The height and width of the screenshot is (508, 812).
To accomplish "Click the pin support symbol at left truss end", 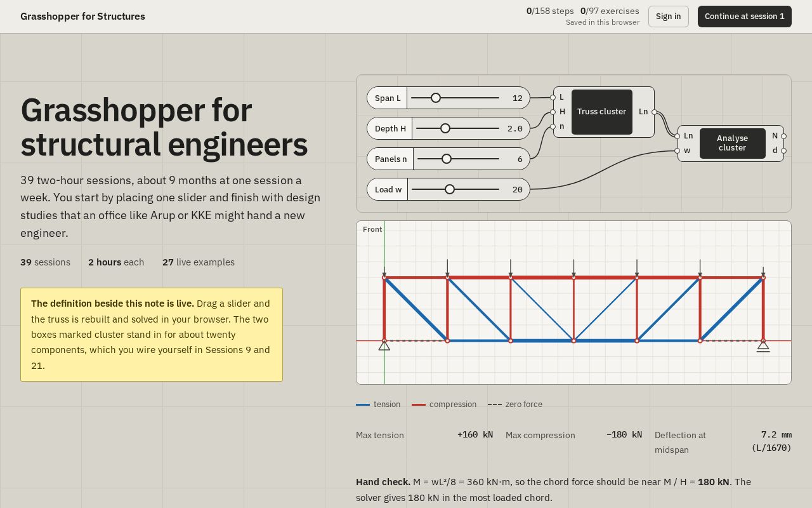I will tap(384, 345).
